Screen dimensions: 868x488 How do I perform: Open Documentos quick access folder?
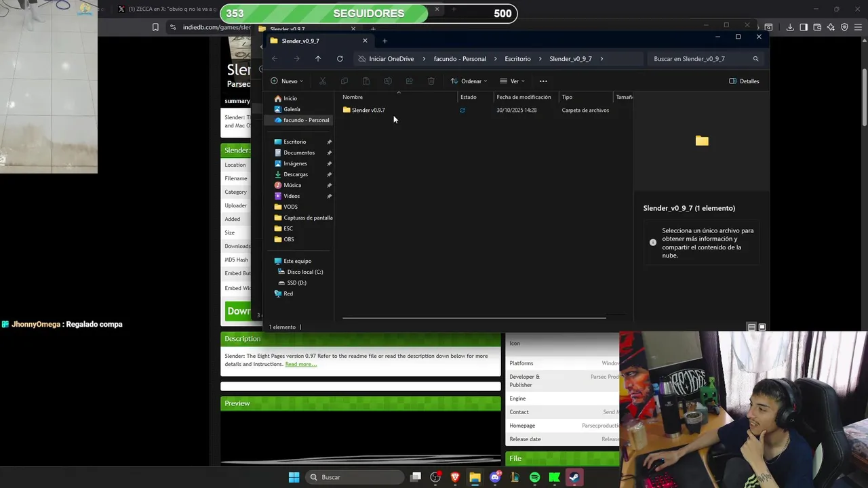tap(299, 152)
